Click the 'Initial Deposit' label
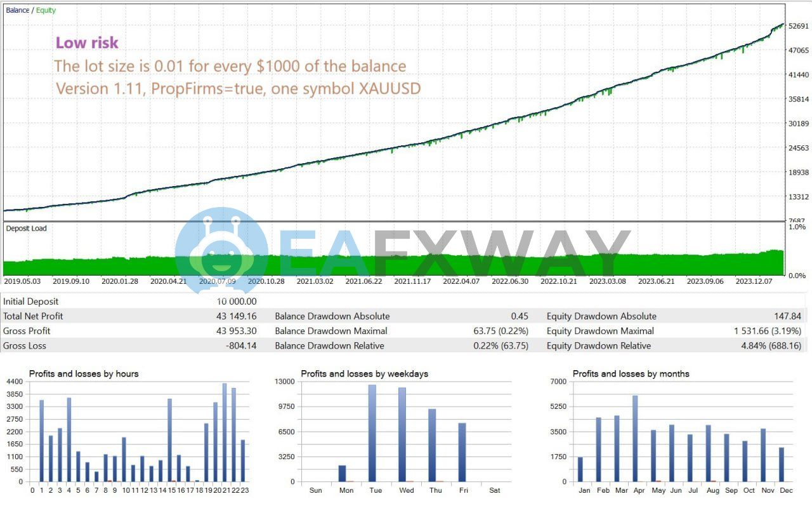This screenshot has width=812, height=508. 30,302
